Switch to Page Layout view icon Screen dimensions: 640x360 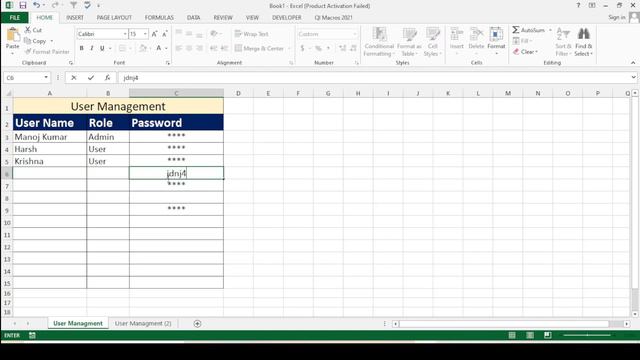(x=530, y=335)
